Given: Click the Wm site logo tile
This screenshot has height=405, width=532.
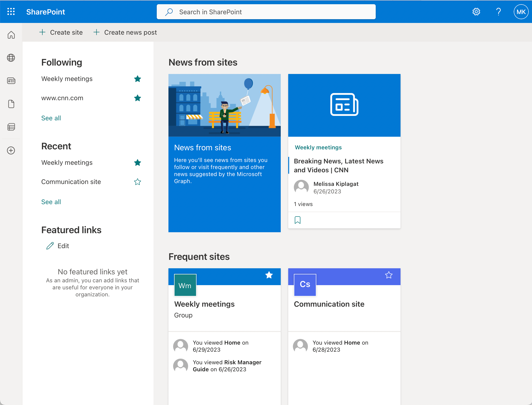Looking at the screenshot, I should [185, 285].
